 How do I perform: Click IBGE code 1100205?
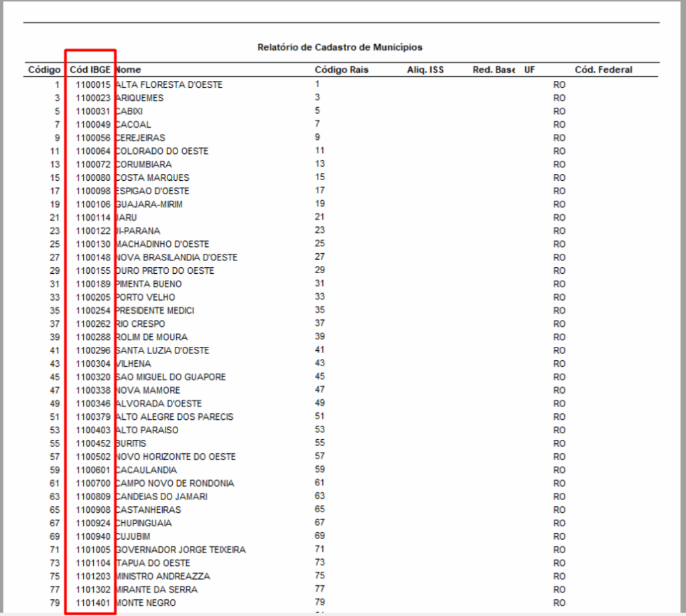[x=93, y=297]
